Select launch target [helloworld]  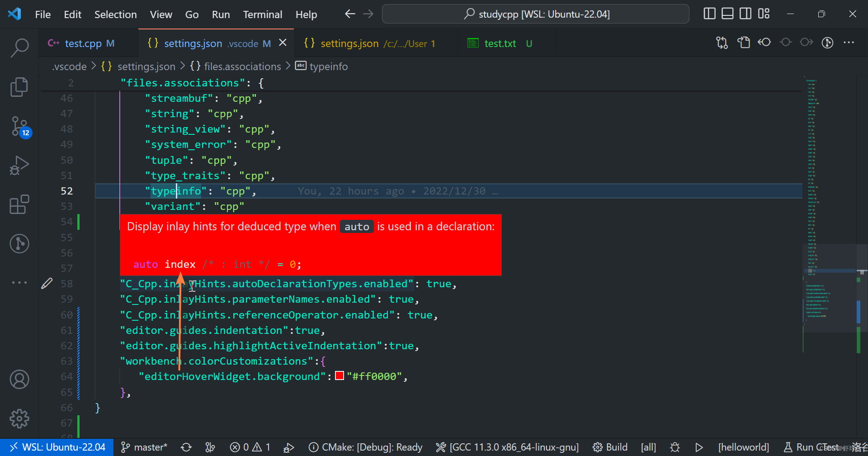click(743, 447)
